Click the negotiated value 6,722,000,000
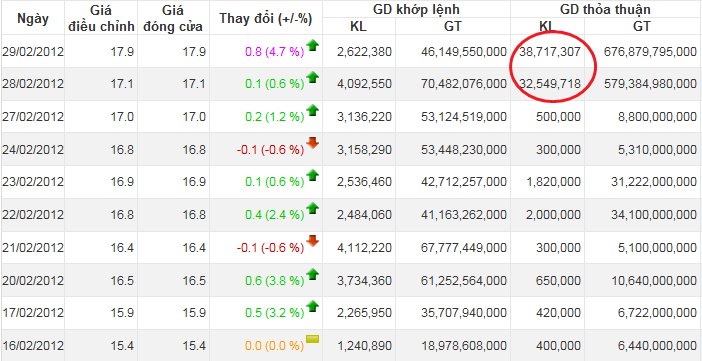Image resolution: width=702 pixels, height=361 pixels. pyautogui.click(x=657, y=314)
